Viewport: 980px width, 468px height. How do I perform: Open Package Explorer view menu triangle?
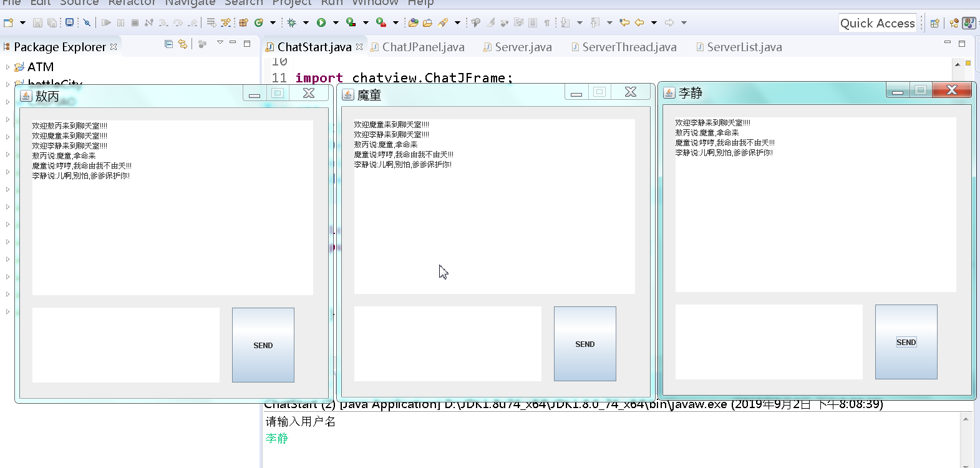coord(220,43)
